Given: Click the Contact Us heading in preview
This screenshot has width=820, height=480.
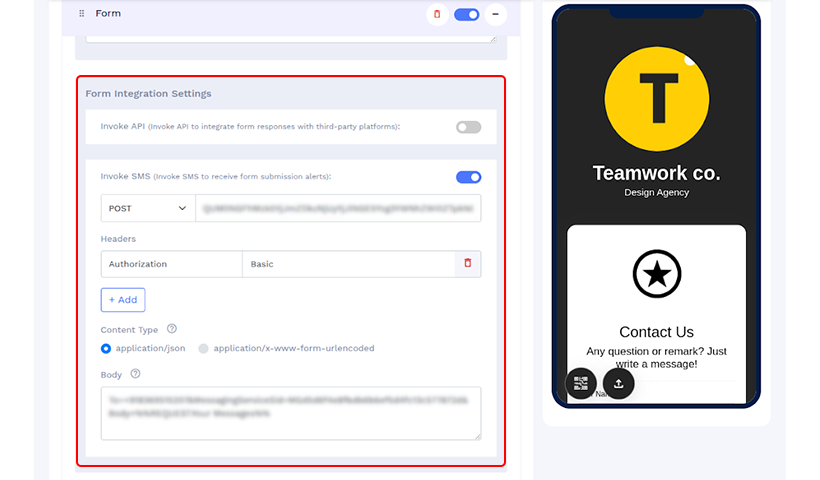Looking at the screenshot, I should [x=656, y=332].
